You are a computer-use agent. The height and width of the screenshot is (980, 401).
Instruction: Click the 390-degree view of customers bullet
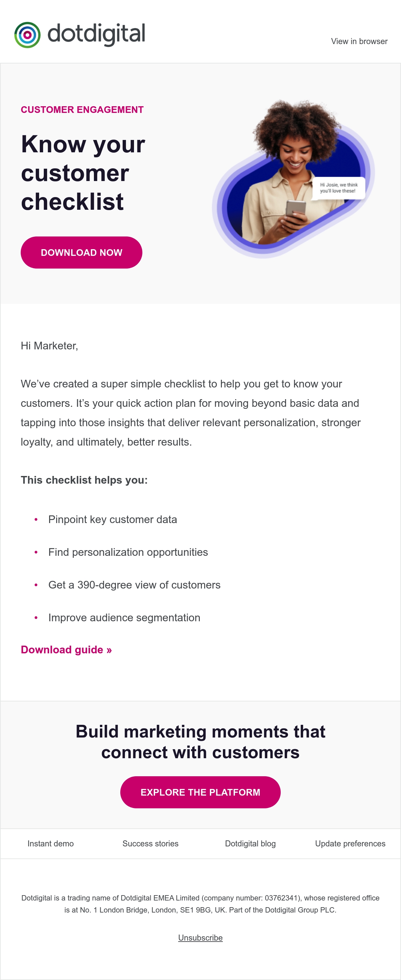coord(134,585)
